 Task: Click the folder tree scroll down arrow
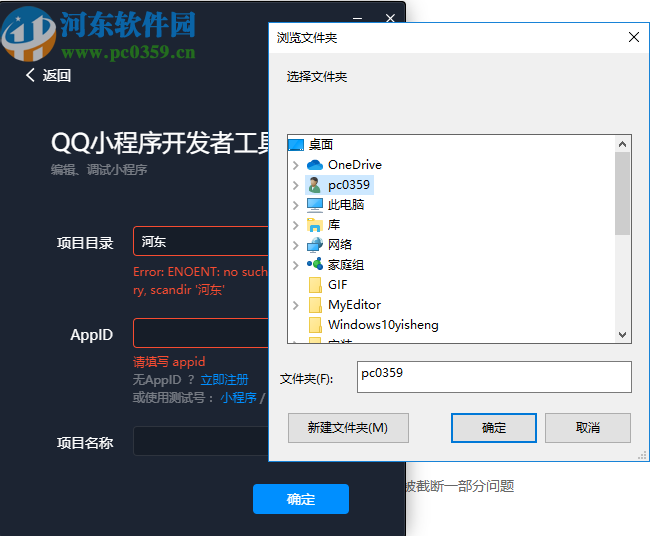pos(623,335)
